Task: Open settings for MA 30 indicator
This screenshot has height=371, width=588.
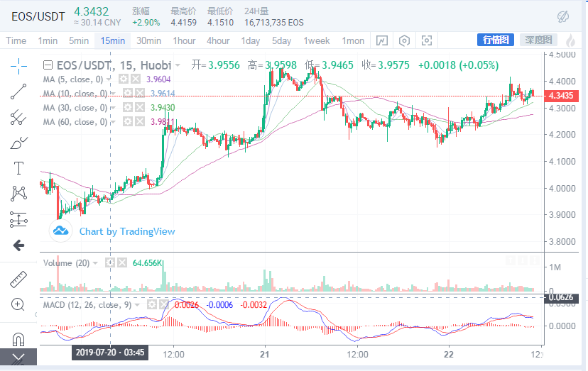Action: pos(128,108)
